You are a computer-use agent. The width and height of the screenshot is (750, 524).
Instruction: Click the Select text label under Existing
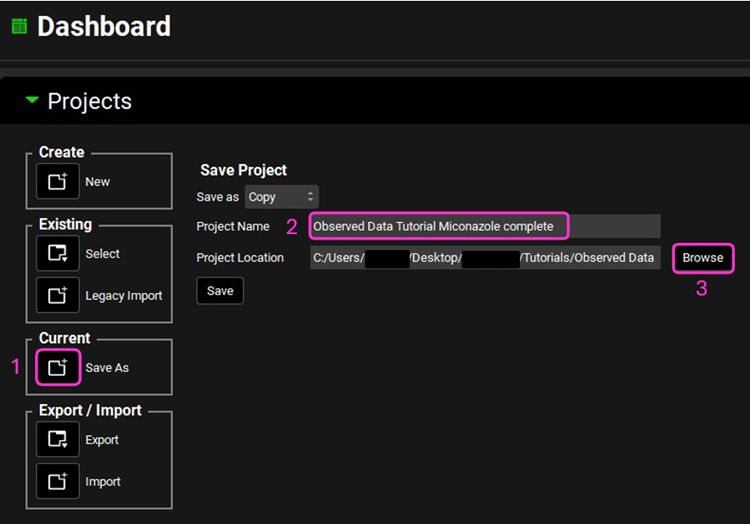pos(102,254)
